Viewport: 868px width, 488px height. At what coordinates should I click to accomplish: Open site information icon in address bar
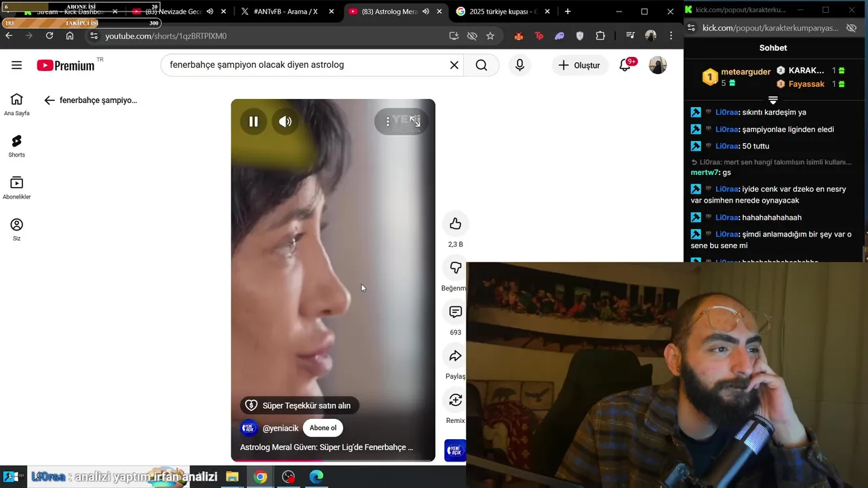pyautogui.click(x=94, y=36)
